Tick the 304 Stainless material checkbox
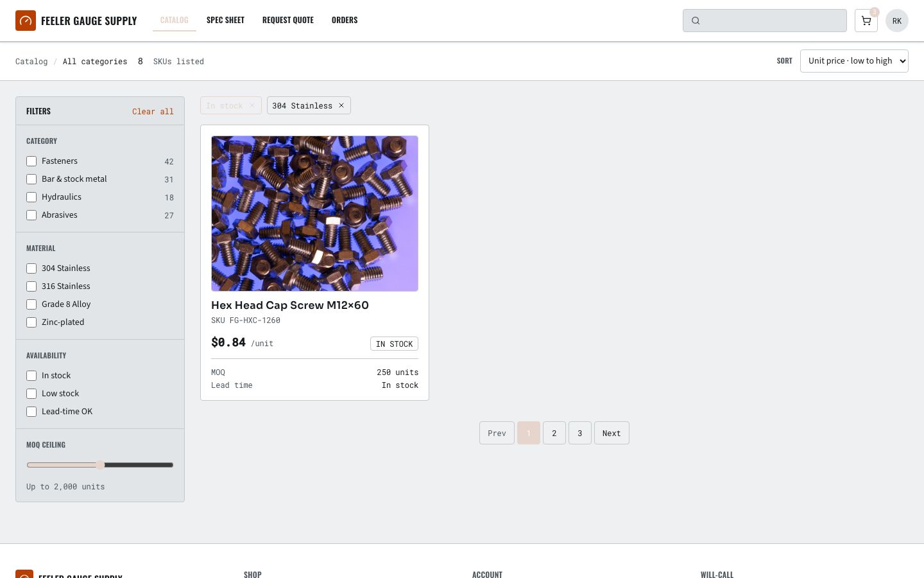The height and width of the screenshot is (578, 924). 31,268
